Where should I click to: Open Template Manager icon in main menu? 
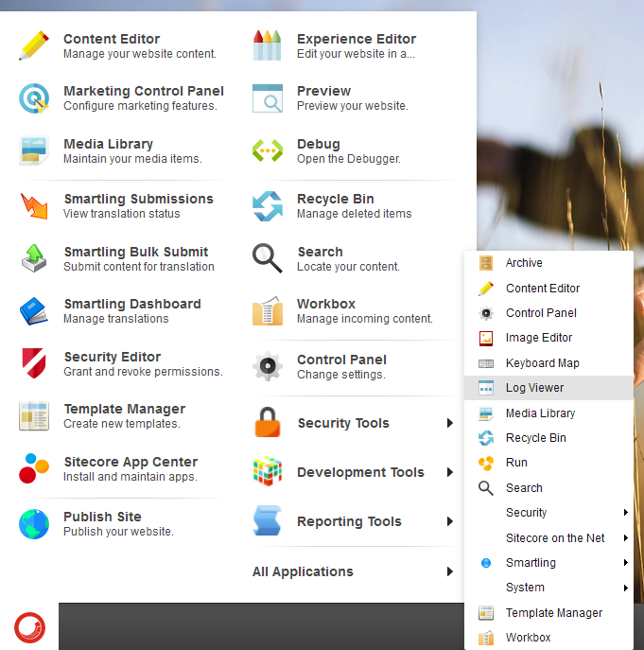[34, 415]
